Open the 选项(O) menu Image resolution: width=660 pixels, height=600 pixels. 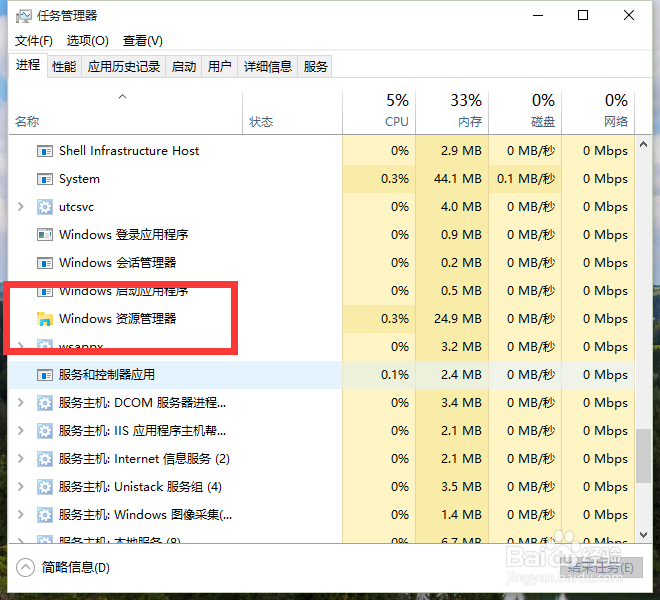click(88, 41)
